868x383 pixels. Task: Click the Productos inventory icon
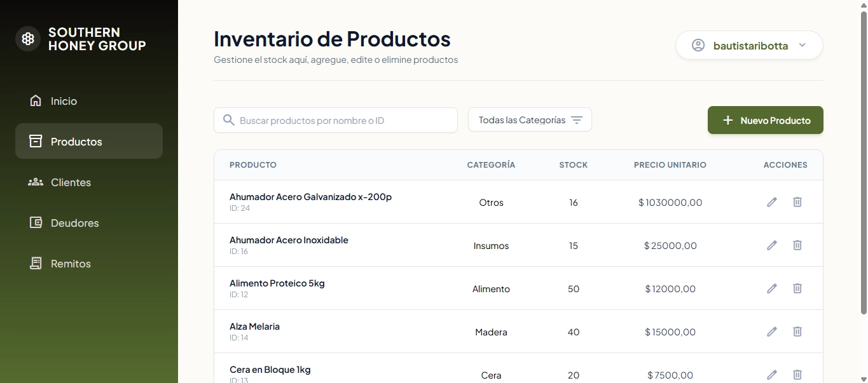pyautogui.click(x=34, y=141)
